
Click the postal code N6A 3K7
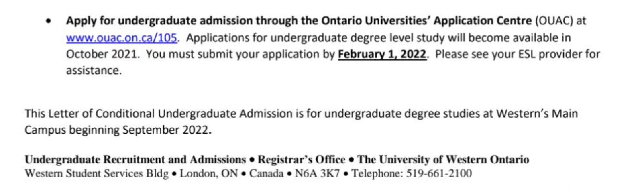(x=317, y=173)
